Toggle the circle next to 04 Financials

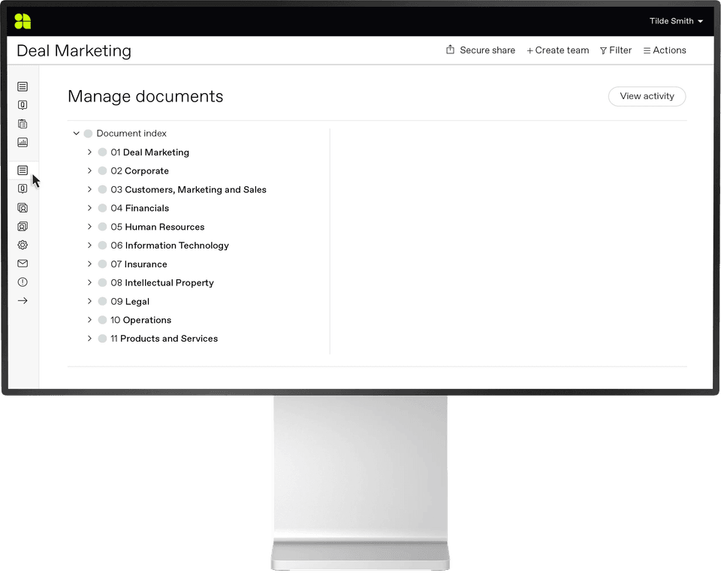click(102, 208)
